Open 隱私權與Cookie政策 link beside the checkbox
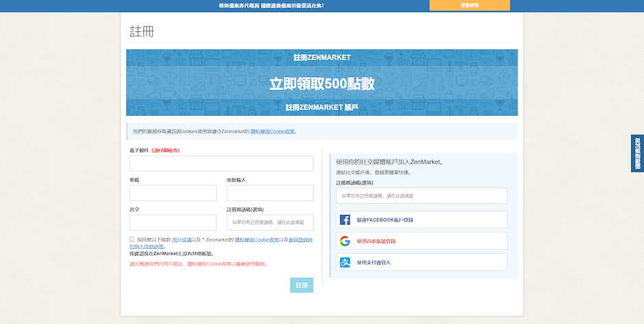Viewport: 644px width, 324px height. 257,239
